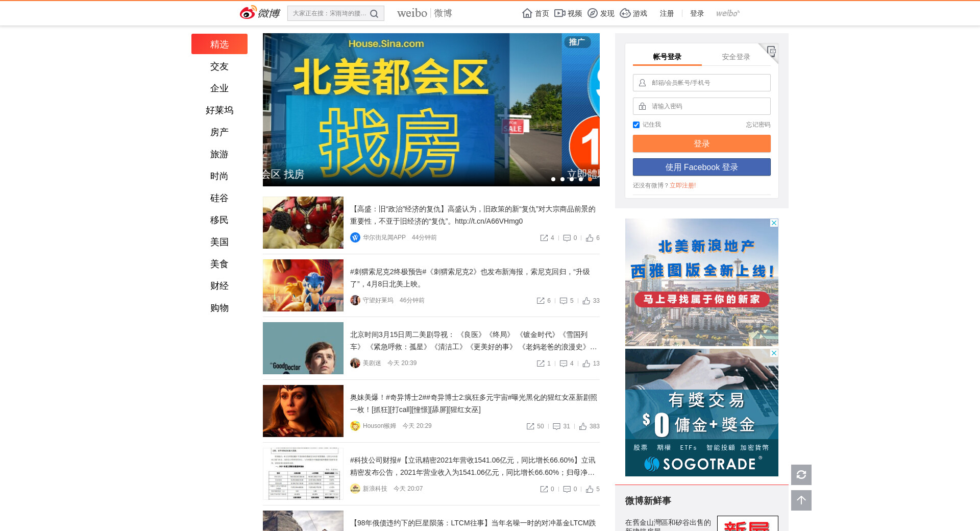Select the first carousel indicator dot
Screen dimensions: 980x531
[x=553, y=179]
